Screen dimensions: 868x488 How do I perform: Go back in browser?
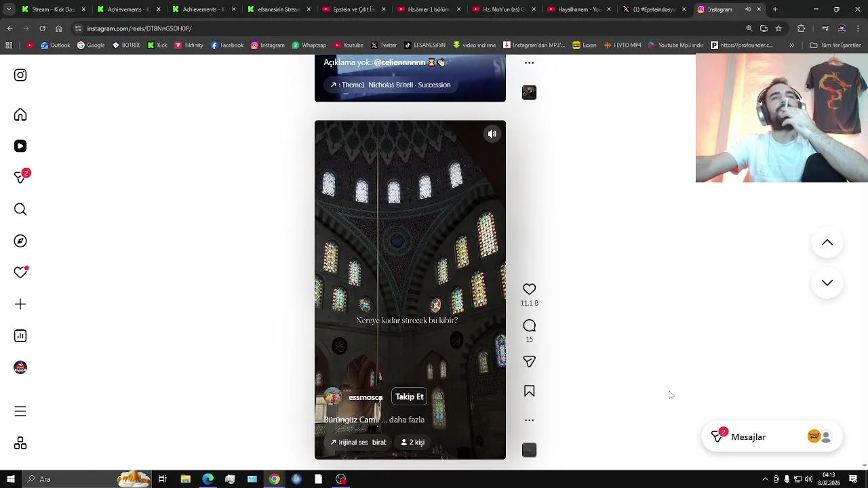tap(9, 28)
